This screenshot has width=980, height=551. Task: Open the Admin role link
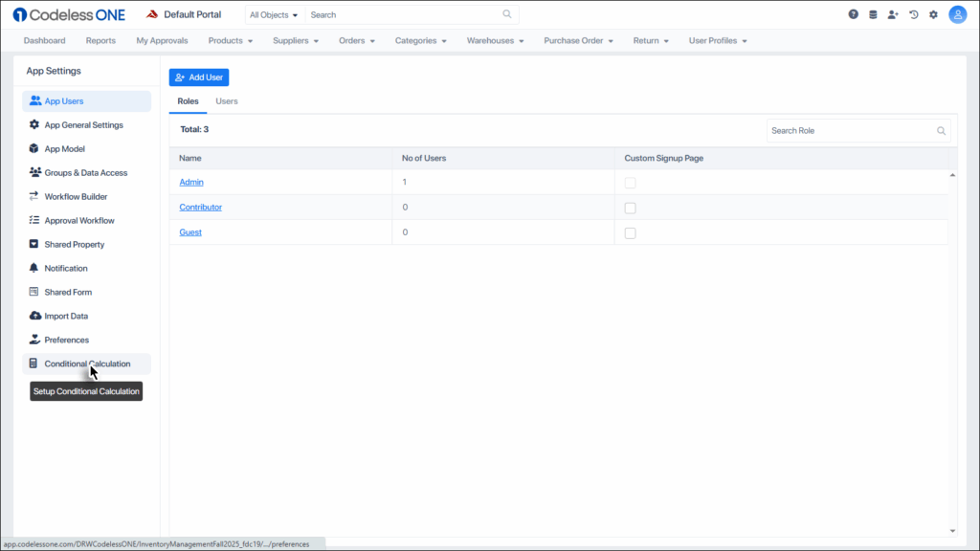coord(190,182)
